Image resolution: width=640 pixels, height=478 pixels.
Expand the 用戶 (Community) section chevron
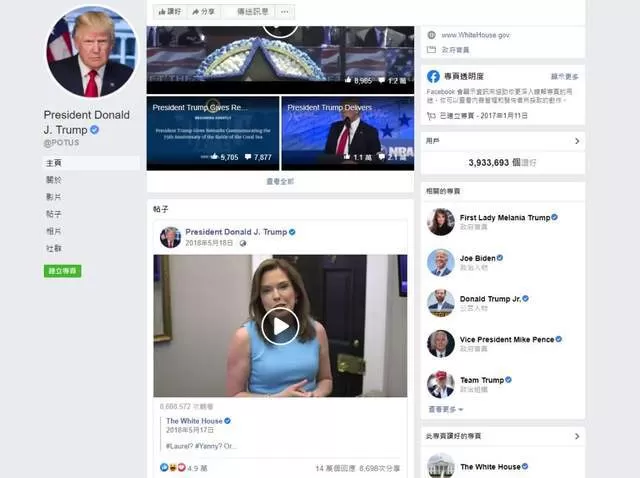(x=577, y=141)
